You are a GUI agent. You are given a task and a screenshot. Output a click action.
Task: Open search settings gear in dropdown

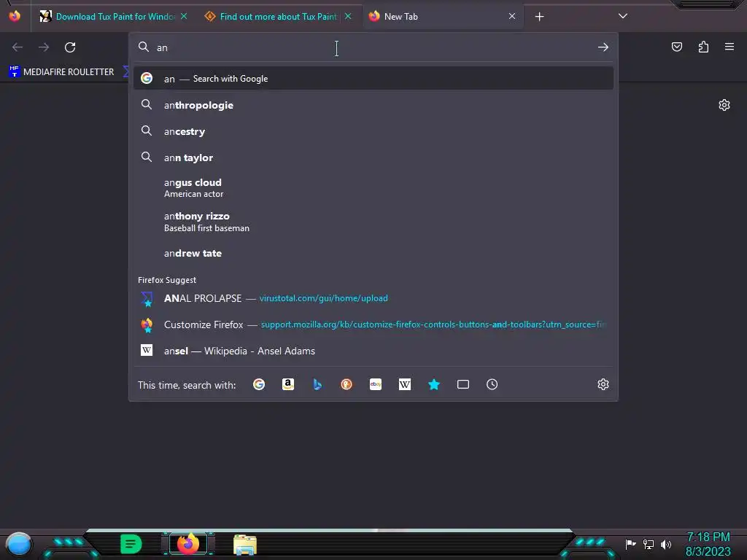point(603,384)
